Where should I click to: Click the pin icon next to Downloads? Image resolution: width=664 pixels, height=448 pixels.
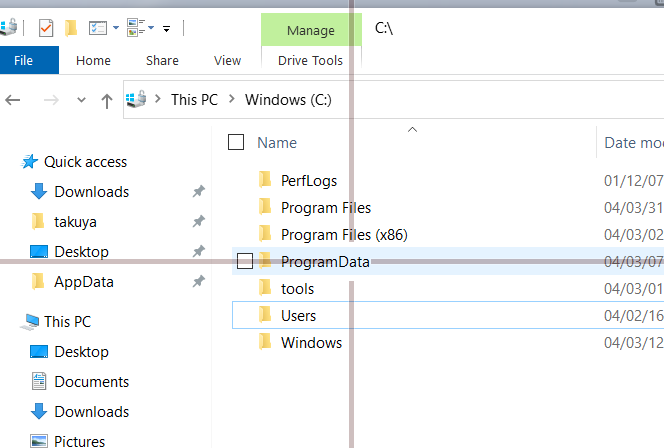click(199, 191)
